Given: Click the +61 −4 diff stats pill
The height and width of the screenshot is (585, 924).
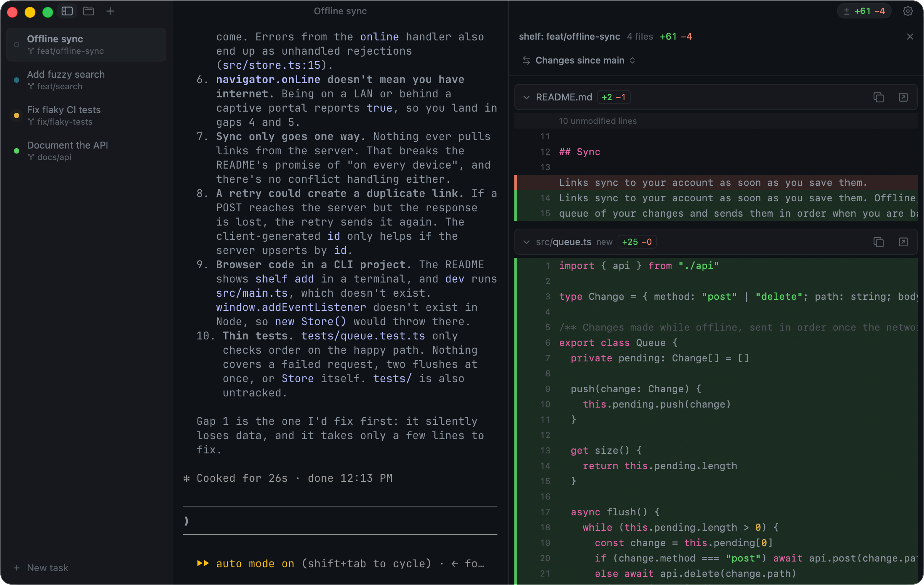Looking at the screenshot, I should coord(865,11).
